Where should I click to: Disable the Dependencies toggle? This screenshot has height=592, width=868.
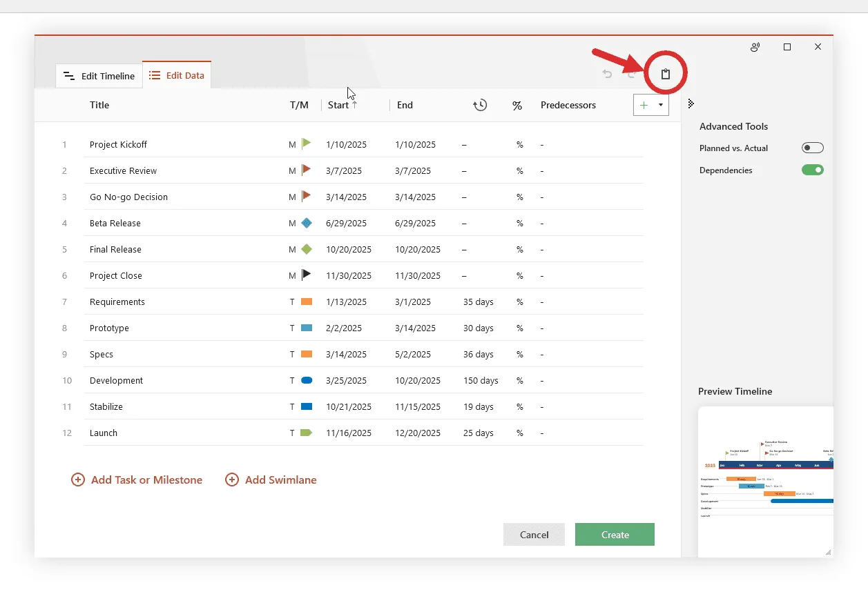(x=812, y=170)
